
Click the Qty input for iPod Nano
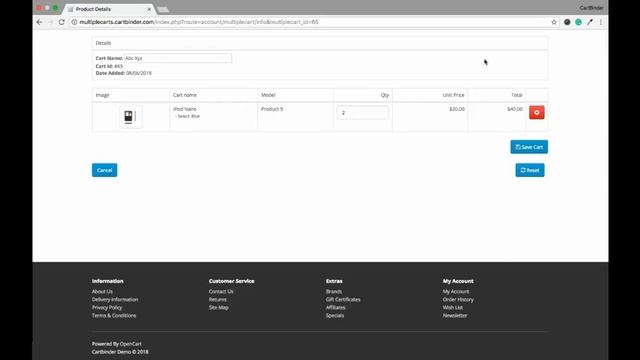pos(363,113)
